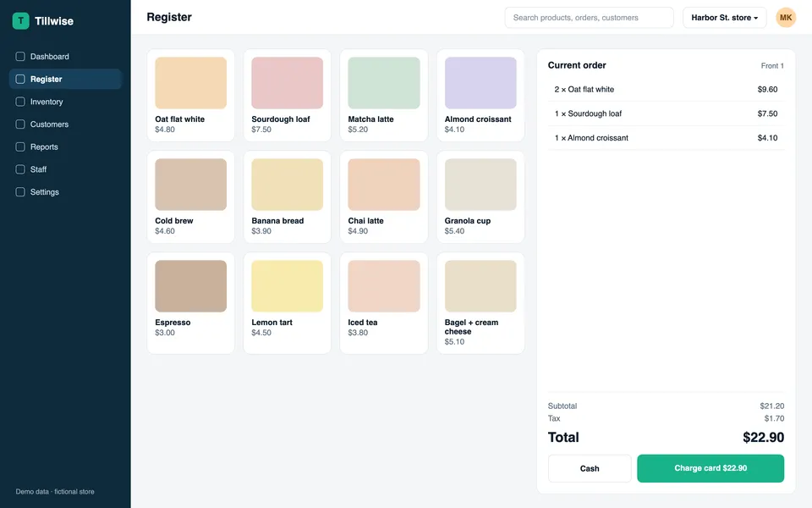Select the Register menu label
The height and width of the screenshot is (508, 812).
tap(46, 80)
